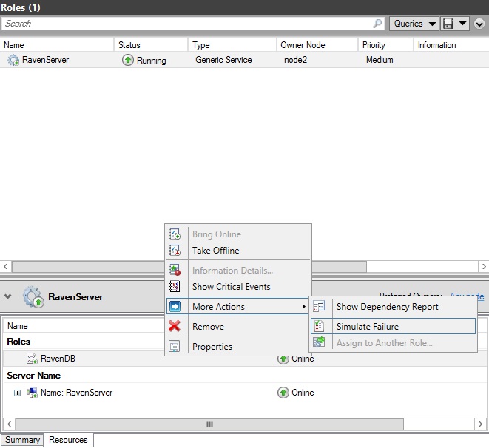Select Assign to Another Role menu item
This screenshot has height=448, width=489.
pos(394,342)
